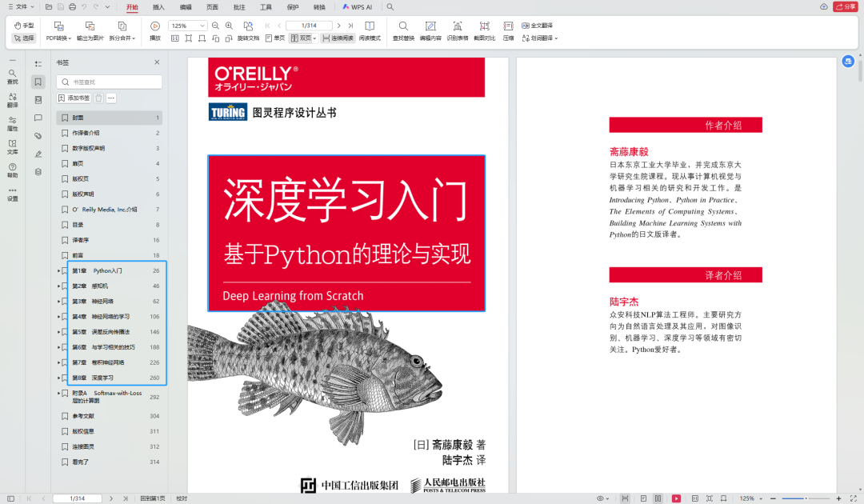Switch to the 转换 tab
Image resolution: width=864 pixels, height=504 pixels.
319,7
